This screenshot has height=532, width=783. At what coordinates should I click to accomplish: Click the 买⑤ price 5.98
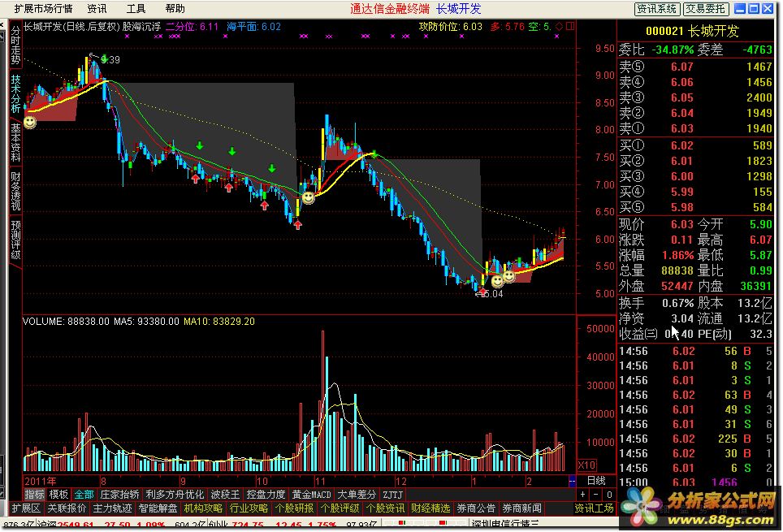pos(681,207)
